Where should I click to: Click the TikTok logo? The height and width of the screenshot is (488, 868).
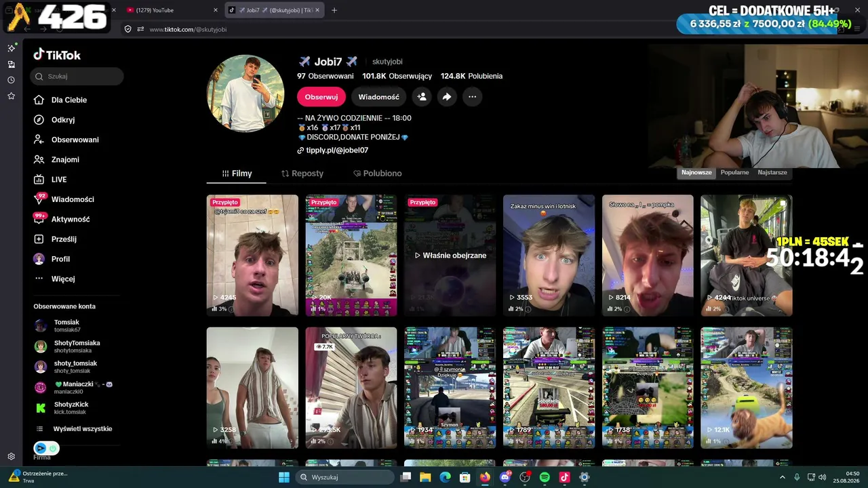click(x=57, y=55)
